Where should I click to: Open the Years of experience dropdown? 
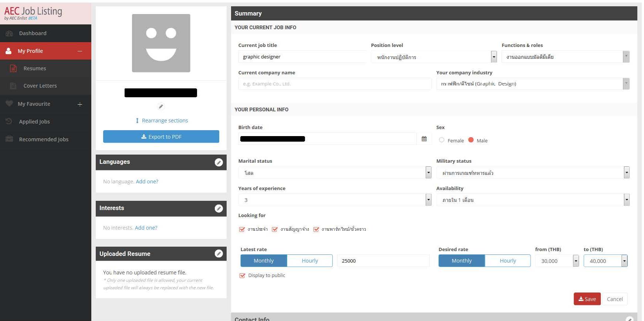point(335,200)
